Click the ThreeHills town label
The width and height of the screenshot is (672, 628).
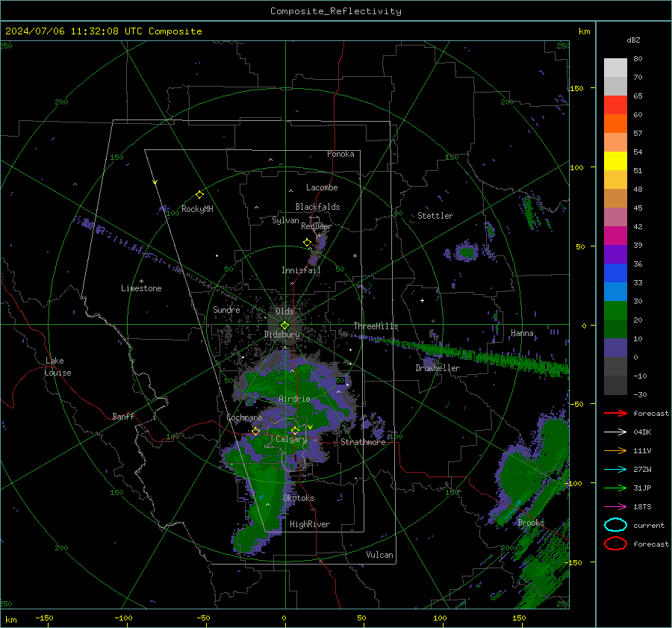376,326
